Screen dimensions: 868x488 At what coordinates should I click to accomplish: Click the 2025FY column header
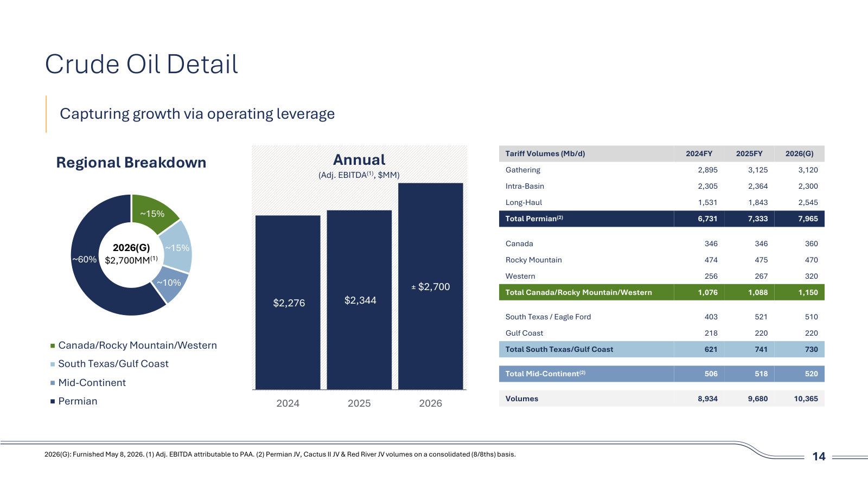coord(749,153)
